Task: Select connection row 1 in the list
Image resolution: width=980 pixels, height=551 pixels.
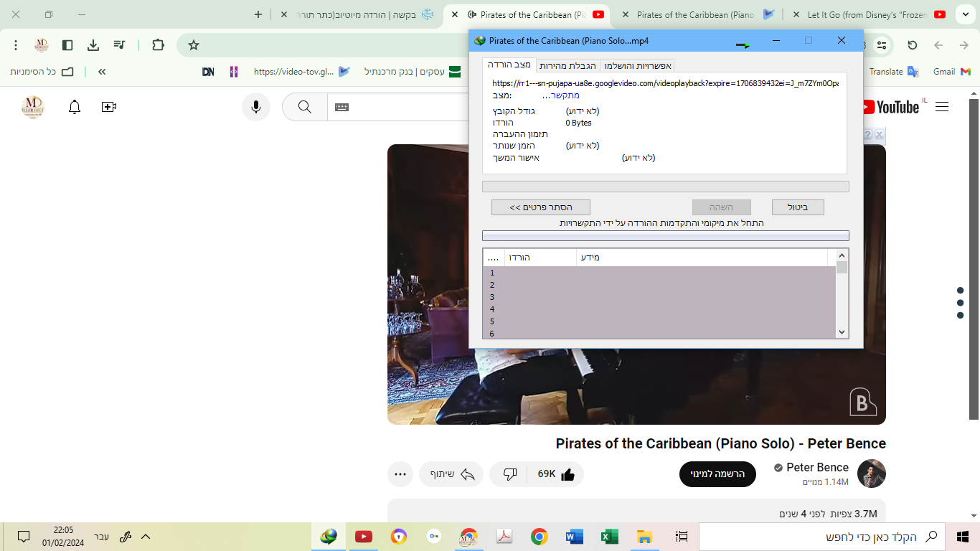Action: point(659,273)
